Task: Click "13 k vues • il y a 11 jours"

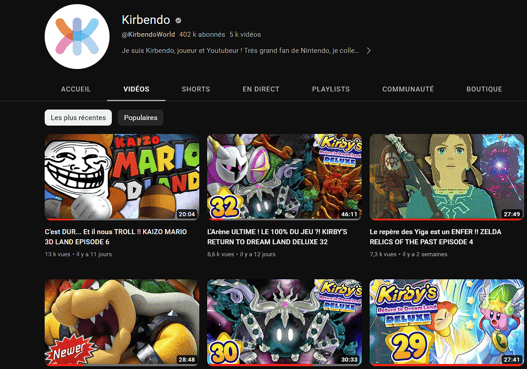Action: 78,254
